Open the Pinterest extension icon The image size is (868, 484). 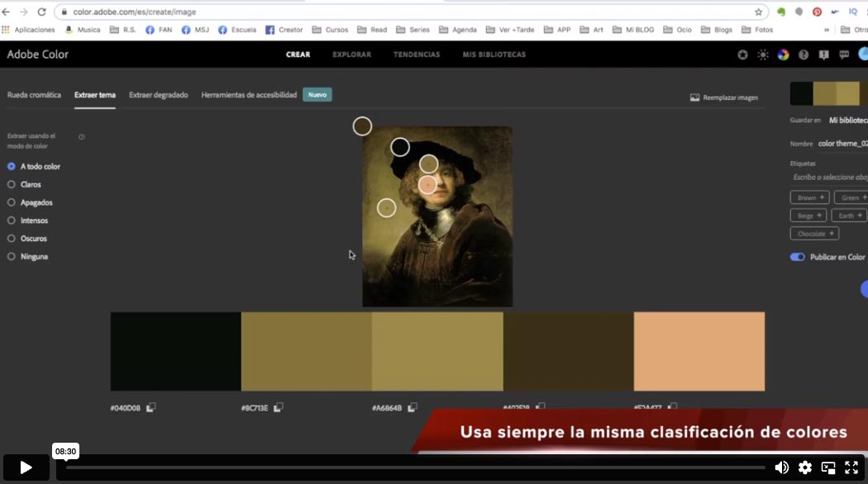pyautogui.click(x=817, y=12)
